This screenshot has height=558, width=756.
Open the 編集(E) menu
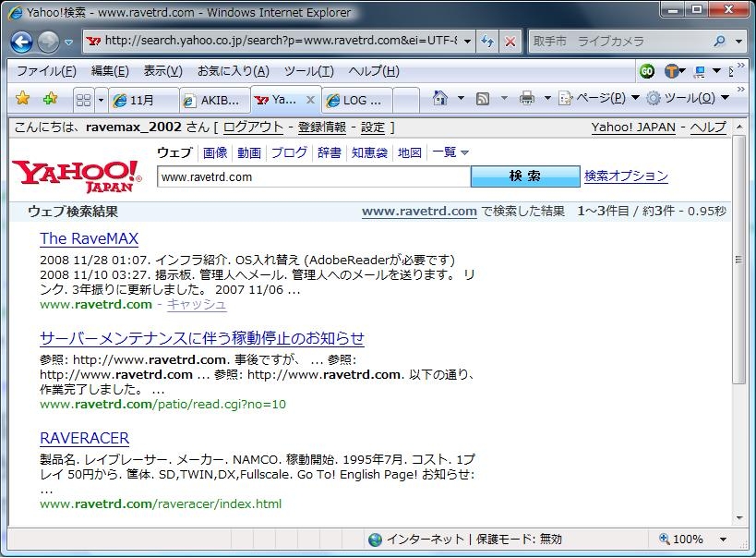click(x=110, y=71)
